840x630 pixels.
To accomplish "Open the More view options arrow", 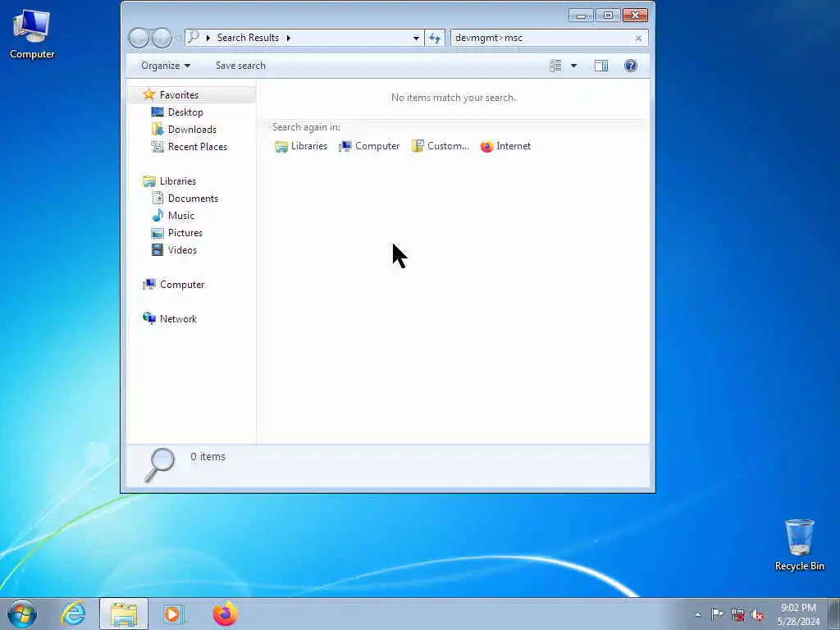I will tap(573, 66).
